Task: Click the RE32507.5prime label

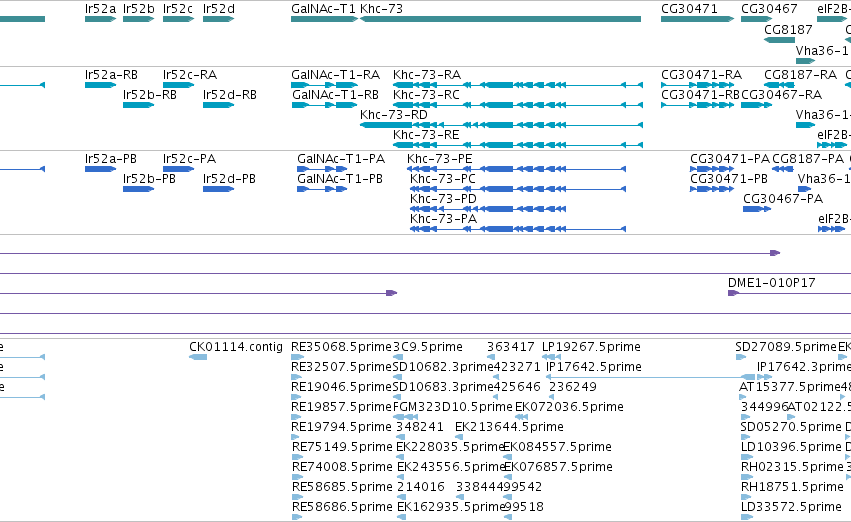Action: coord(341,366)
